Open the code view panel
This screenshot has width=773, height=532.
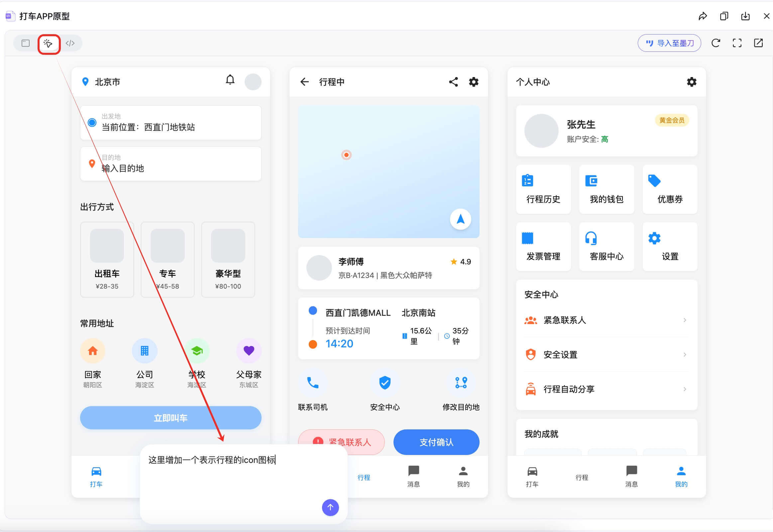[71, 43]
